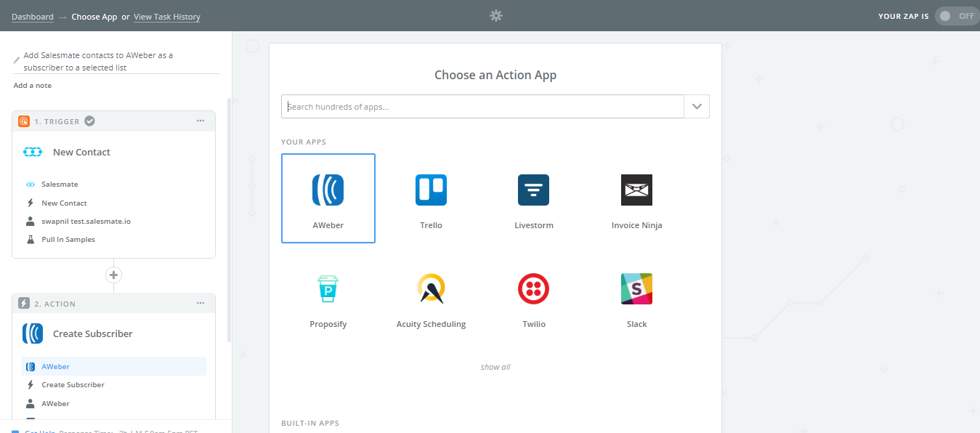The height and width of the screenshot is (433, 980).
Task: Choose the Slack app icon
Action: coord(636,288)
